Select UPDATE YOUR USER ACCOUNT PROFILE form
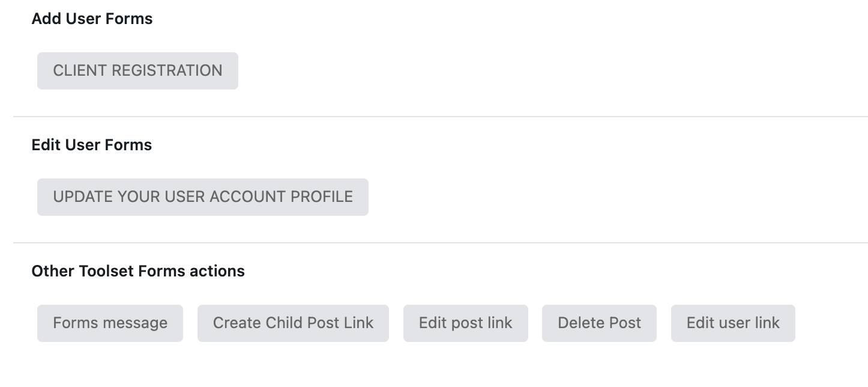The image size is (868, 387). coord(203,197)
